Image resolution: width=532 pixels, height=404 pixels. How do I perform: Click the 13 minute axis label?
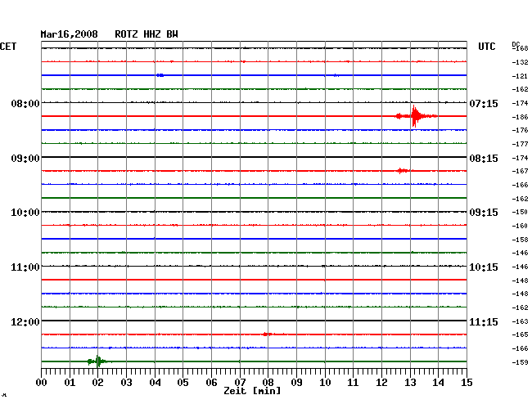point(410,383)
